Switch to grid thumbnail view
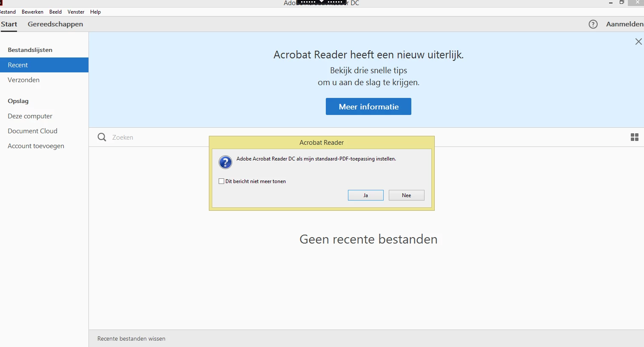 click(x=635, y=137)
